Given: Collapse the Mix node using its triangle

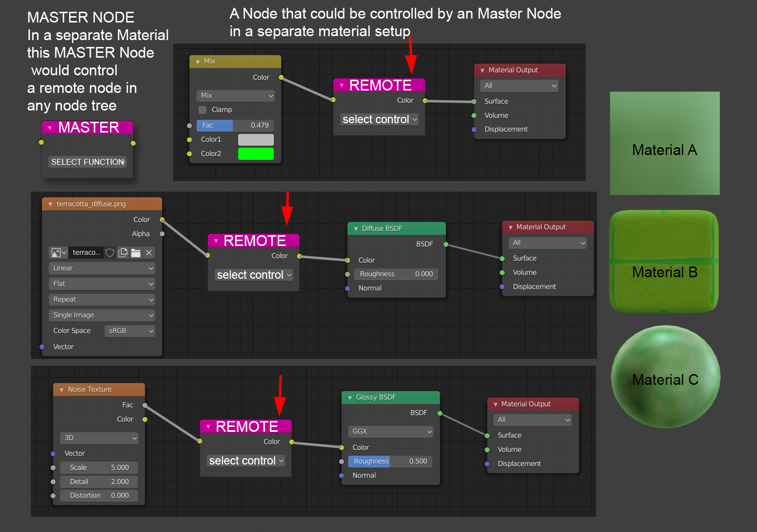Looking at the screenshot, I should click(x=198, y=62).
